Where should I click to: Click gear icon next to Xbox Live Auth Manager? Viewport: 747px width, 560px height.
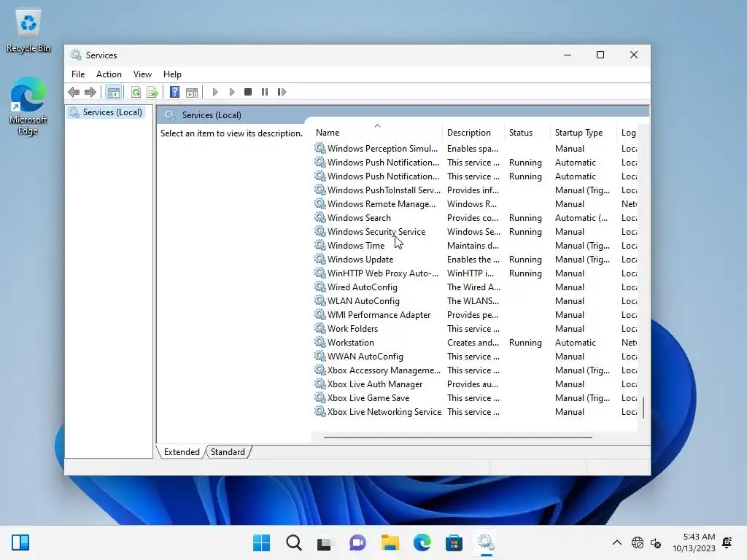tap(320, 384)
